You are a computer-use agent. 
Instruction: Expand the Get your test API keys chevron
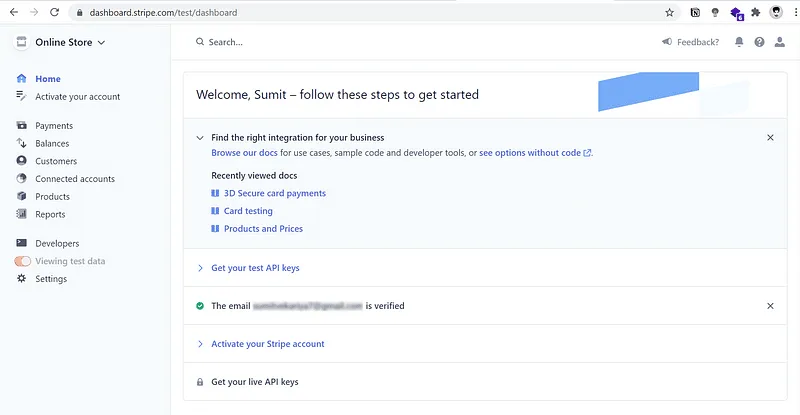pyautogui.click(x=200, y=268)
